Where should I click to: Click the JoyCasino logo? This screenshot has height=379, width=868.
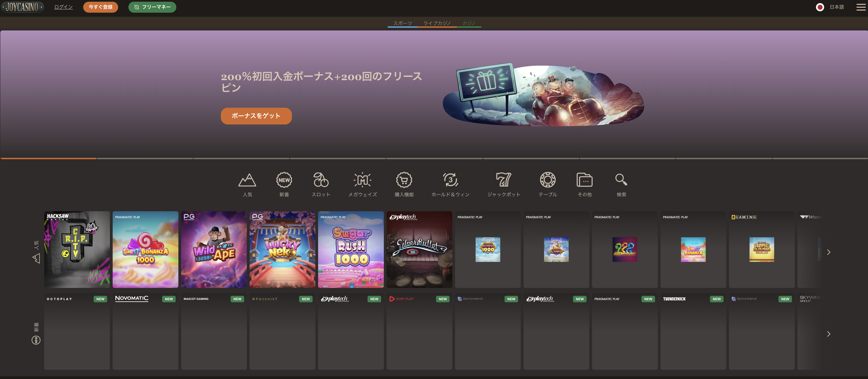tap(22, 7)
